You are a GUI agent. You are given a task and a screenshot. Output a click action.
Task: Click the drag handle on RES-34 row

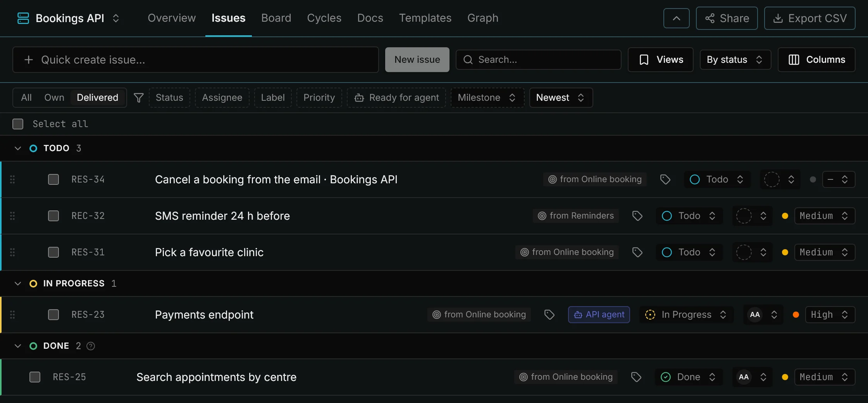coord(12,179)
